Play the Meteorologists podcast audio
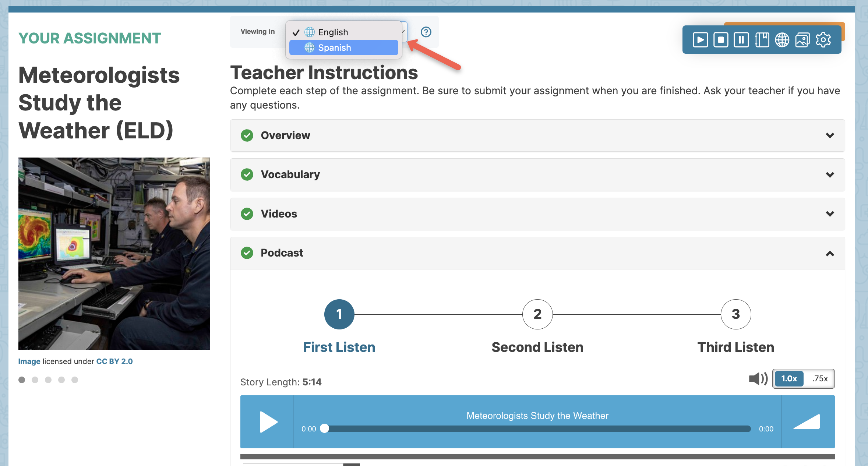The image size is (868, 466). (268, 422)
